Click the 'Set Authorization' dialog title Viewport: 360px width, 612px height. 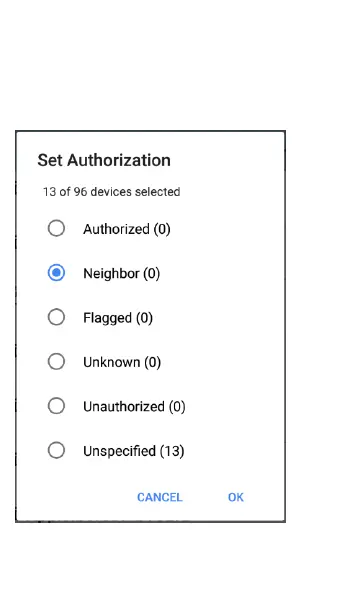104,160
